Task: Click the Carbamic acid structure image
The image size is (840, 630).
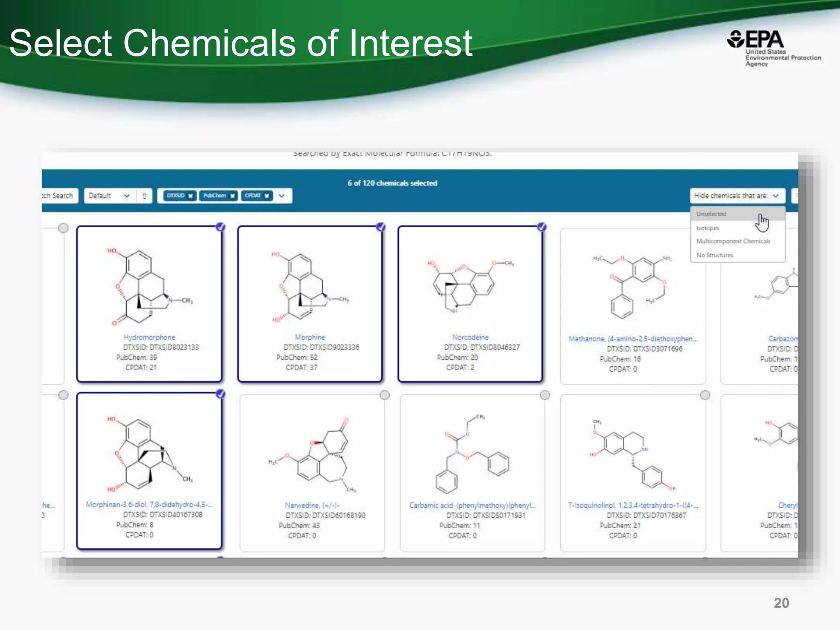Action: pyautogui.click(x=472, y=454)
